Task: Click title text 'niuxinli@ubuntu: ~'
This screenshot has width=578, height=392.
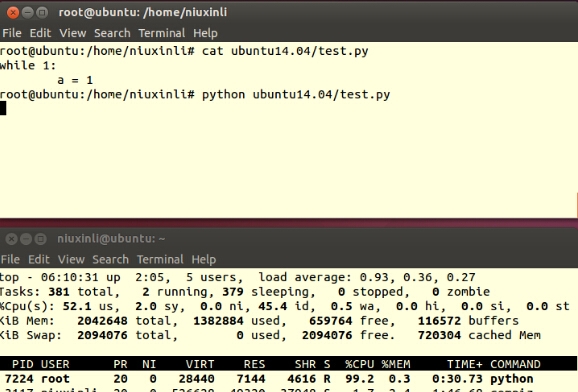Action: (111, 239)
